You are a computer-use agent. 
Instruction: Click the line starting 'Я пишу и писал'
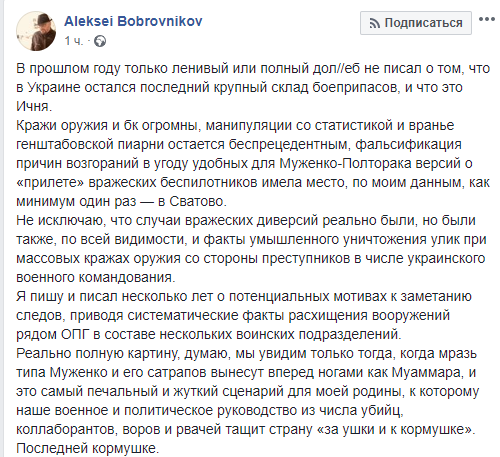click(x=244, y=296)
